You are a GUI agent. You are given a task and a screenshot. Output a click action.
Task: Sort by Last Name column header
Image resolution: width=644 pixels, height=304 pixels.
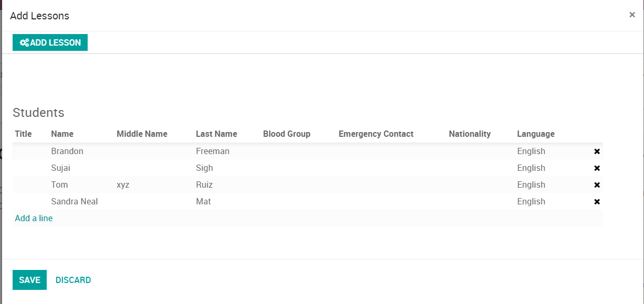pos(216,134)
